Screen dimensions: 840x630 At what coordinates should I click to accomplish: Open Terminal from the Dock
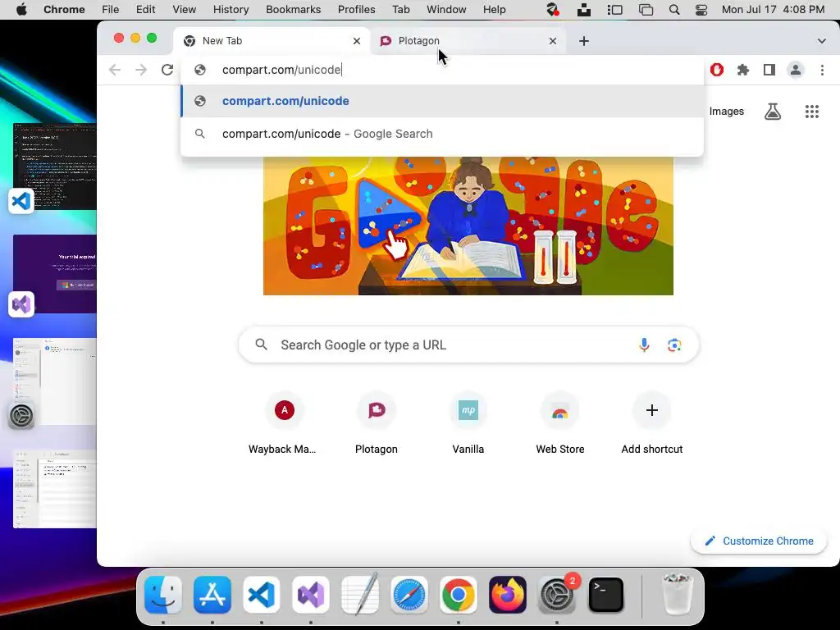pos(606,595)
